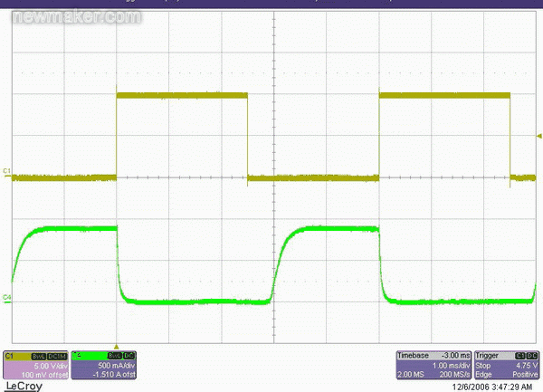The height and width of the screenshot is (392, 543).
Task: Click the BwL badge in C1 descriptor
Action: coord(39,356)
